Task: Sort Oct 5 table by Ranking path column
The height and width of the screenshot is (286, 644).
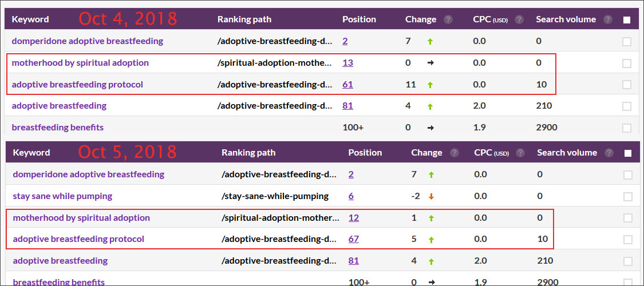Action: [248, 153]
